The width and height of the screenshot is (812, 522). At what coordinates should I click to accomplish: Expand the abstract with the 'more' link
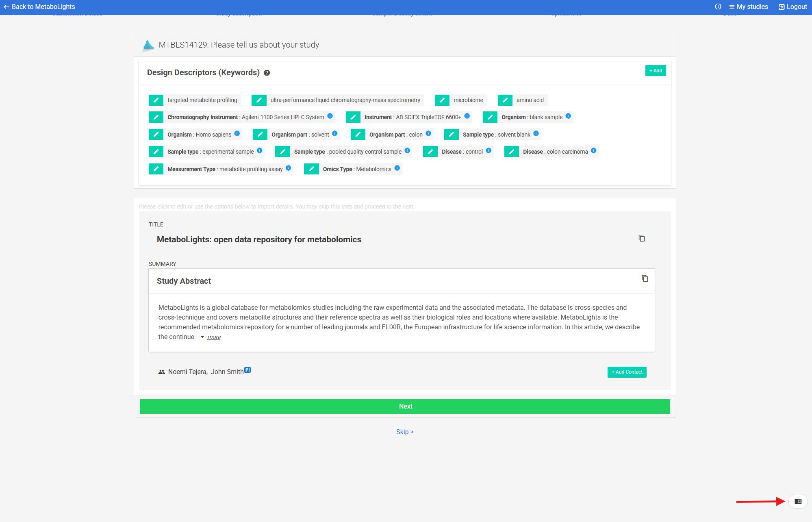214,337
